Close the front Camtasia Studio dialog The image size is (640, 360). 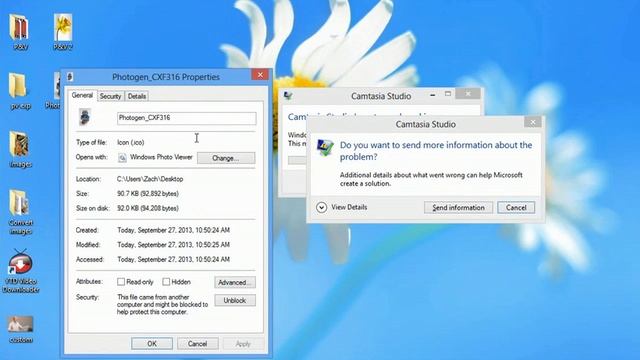pyautogui.click(x=533, y=122)
